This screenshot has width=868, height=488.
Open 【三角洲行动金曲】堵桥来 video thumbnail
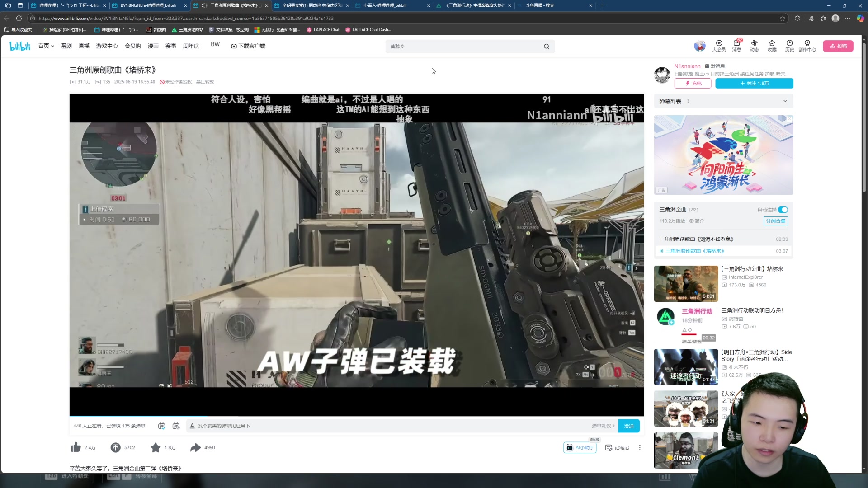coord(686,284)
